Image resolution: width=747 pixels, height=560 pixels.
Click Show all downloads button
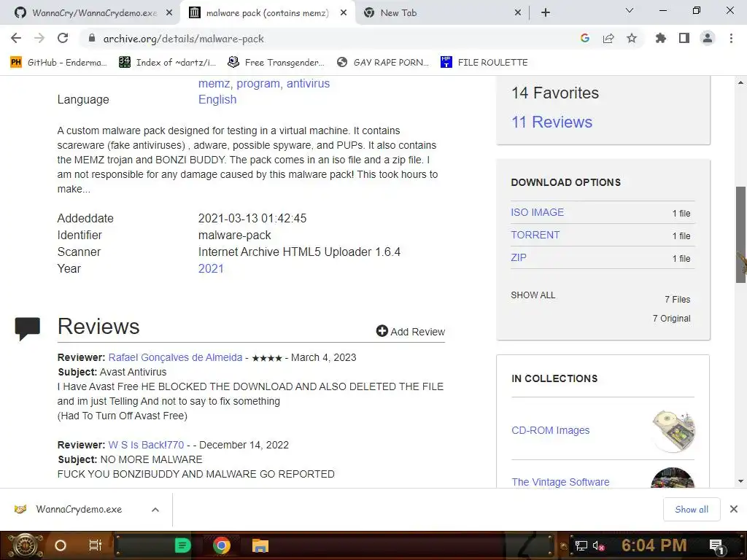pos(692,510)
